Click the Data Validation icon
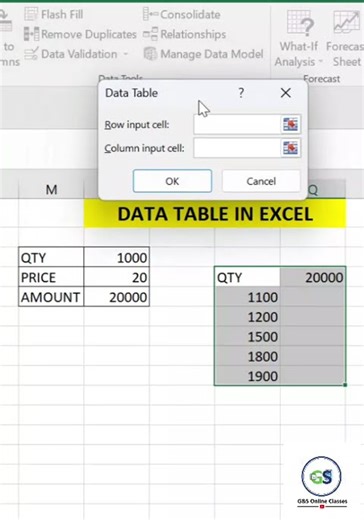This screenshot has height=520, width=364. (31, 54)
